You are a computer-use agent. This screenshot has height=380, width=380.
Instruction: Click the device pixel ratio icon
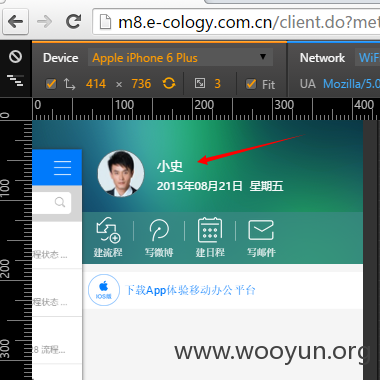[x=200, y=83]
